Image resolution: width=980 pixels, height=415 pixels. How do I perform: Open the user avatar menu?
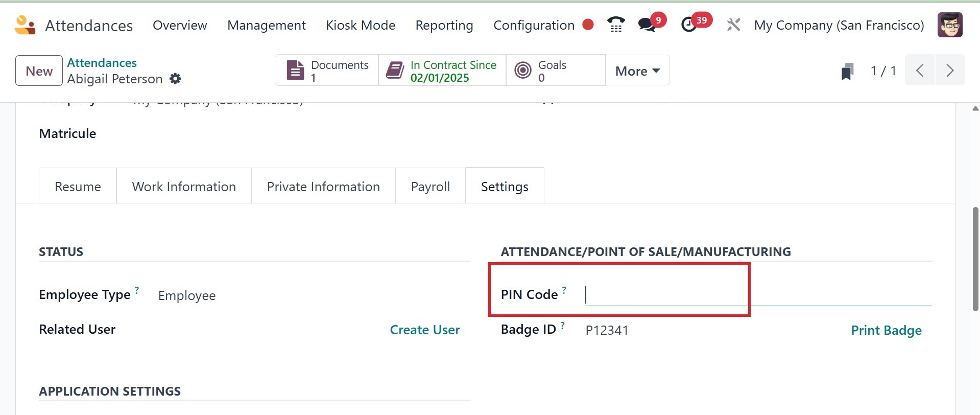pyautogui.click(x=950, y=25)
